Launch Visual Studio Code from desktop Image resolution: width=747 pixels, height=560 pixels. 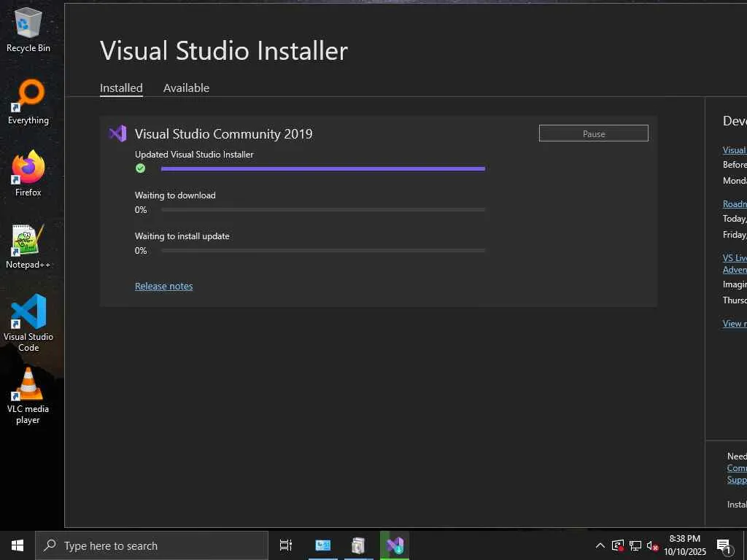[28, 323]
